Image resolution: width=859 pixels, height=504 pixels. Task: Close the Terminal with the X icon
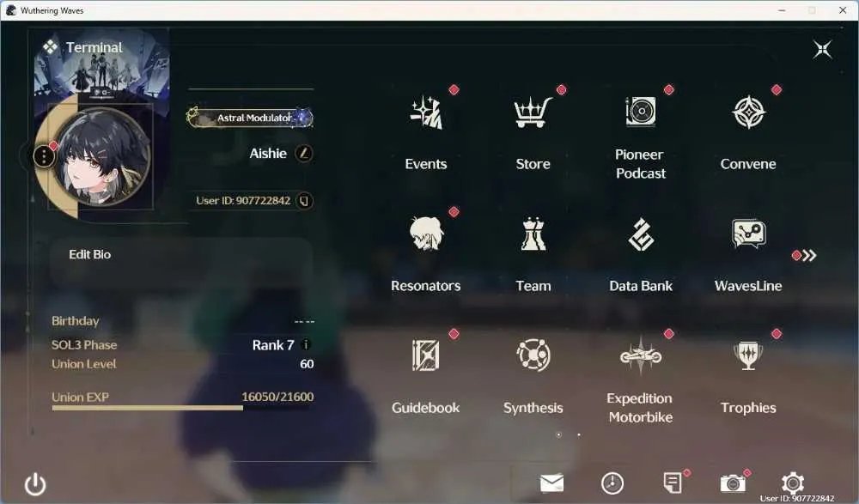[822, 49]
